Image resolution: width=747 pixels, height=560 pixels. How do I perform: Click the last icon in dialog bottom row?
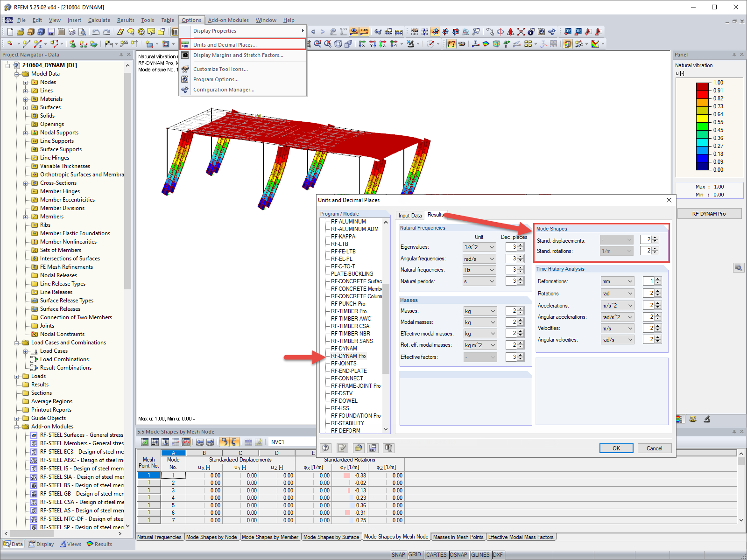[388, 448]
